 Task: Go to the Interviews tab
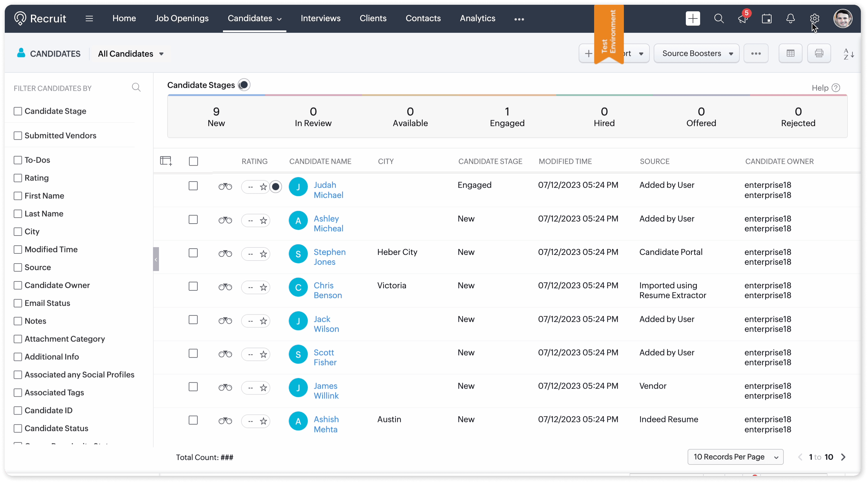point(321,18)
